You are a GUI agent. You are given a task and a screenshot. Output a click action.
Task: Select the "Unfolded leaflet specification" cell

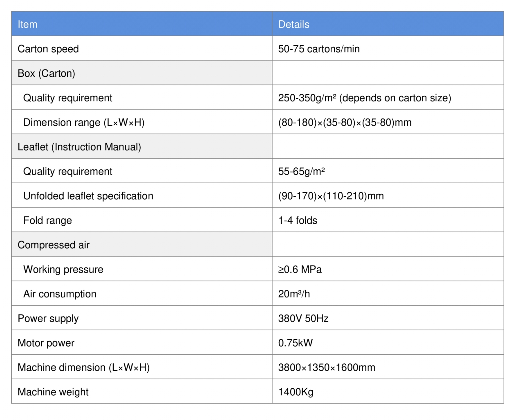point(88,196)
